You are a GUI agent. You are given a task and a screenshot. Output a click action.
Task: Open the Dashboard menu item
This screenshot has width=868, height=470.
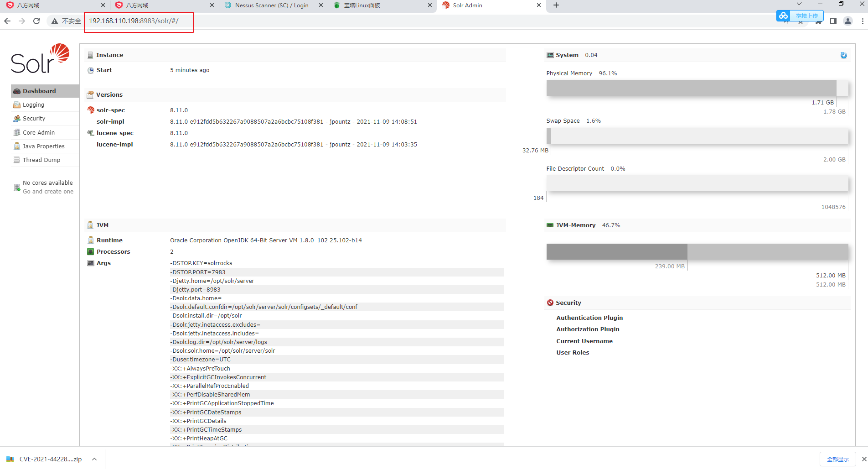tap(39, 91)
